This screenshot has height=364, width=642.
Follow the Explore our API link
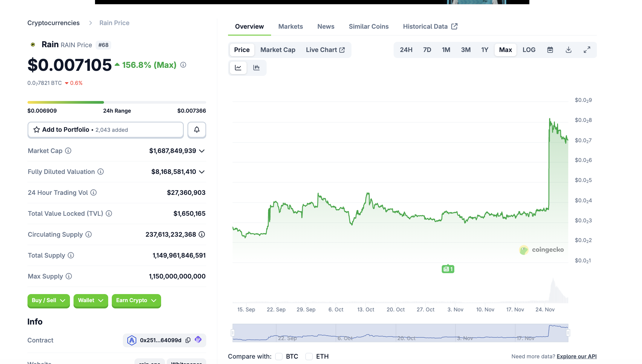tap(576, 356)
